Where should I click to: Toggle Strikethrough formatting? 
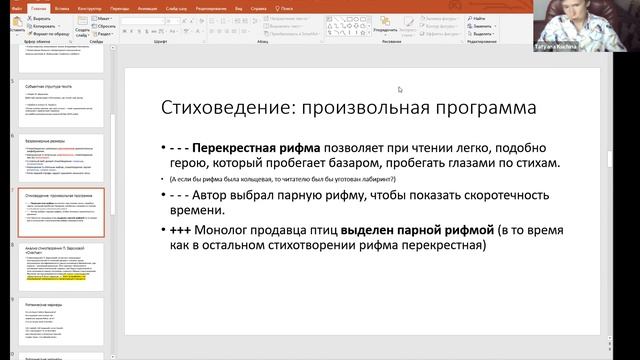[x=154, y=31]
